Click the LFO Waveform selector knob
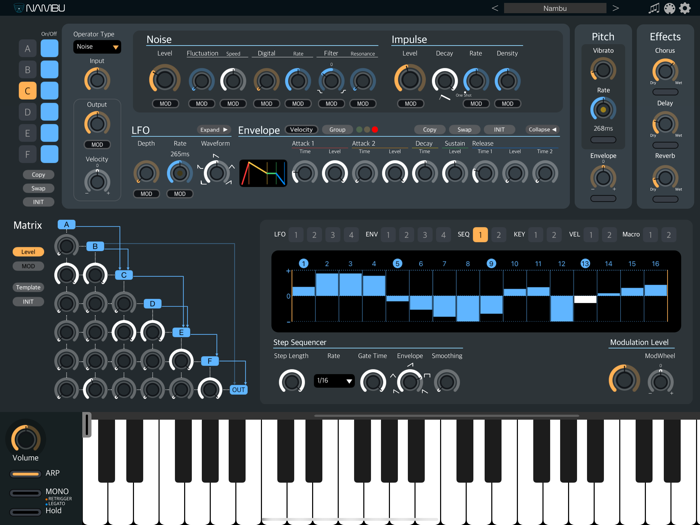The image size is (700, 525). click(x=216, y=173)
